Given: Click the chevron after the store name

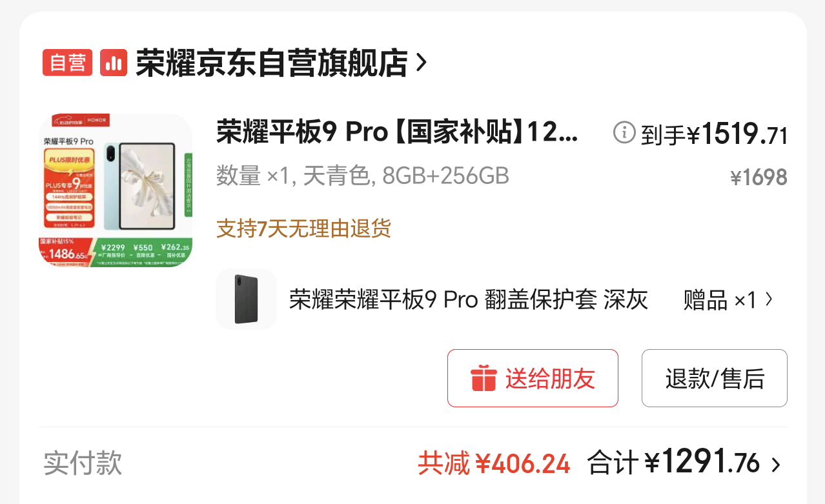Looking at the screenshot, I should pos(422,63).
